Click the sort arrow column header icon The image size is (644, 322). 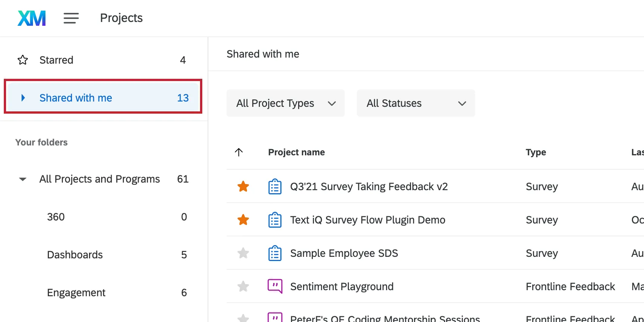239,152
